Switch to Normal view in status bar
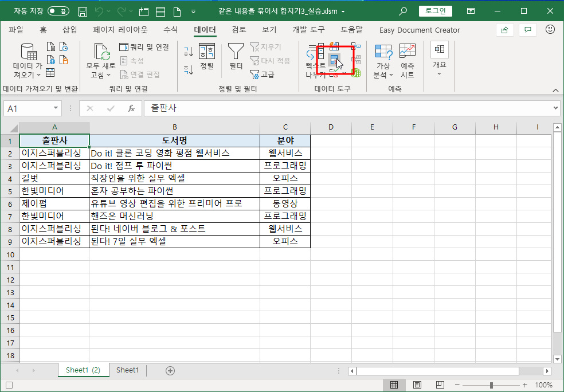Viewport: 564px width, 392px height. coord(394,385)
